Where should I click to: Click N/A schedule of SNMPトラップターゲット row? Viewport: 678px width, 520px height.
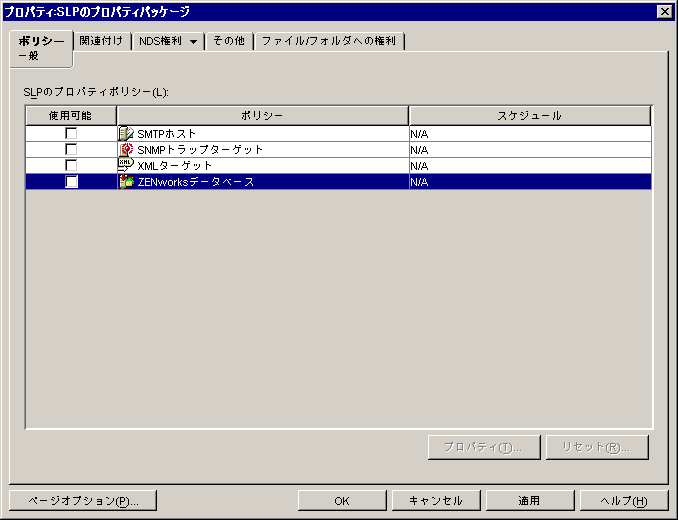419,150
